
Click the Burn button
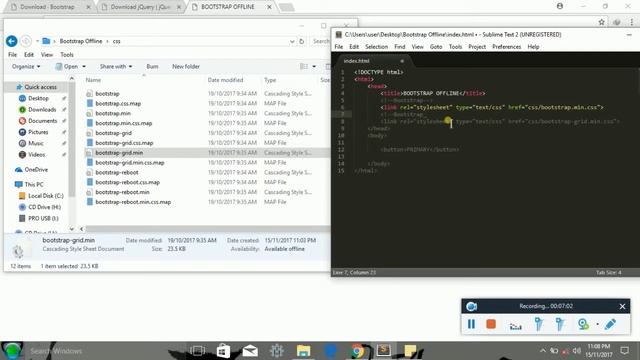point(152,66)
